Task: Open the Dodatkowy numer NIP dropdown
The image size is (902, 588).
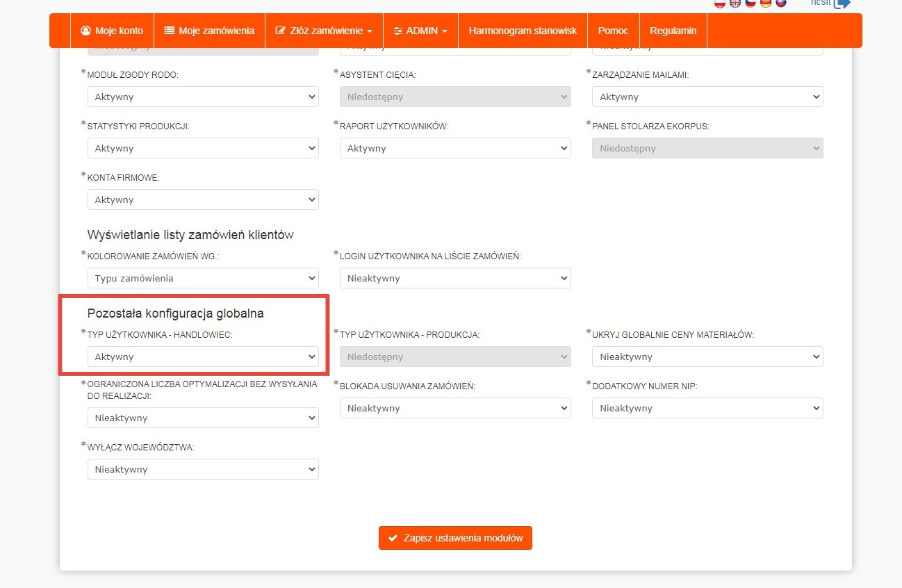Action: pyautogui.click(x=707, y=408)
